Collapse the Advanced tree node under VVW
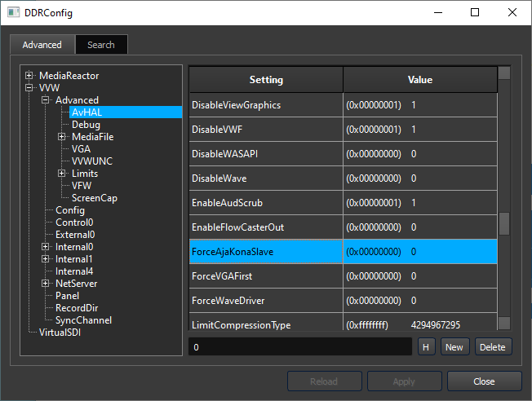532x401 pixels. coord(46,99)
